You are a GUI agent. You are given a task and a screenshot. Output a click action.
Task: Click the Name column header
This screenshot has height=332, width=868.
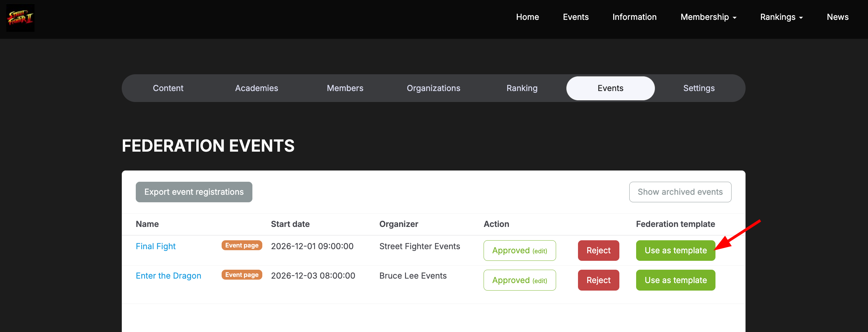click(147, 224)
